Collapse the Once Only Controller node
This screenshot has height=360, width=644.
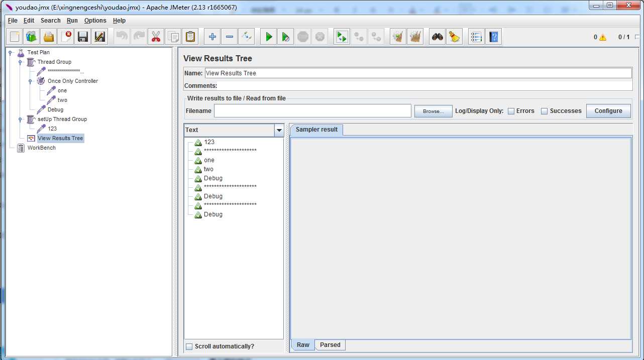(30, 81)
